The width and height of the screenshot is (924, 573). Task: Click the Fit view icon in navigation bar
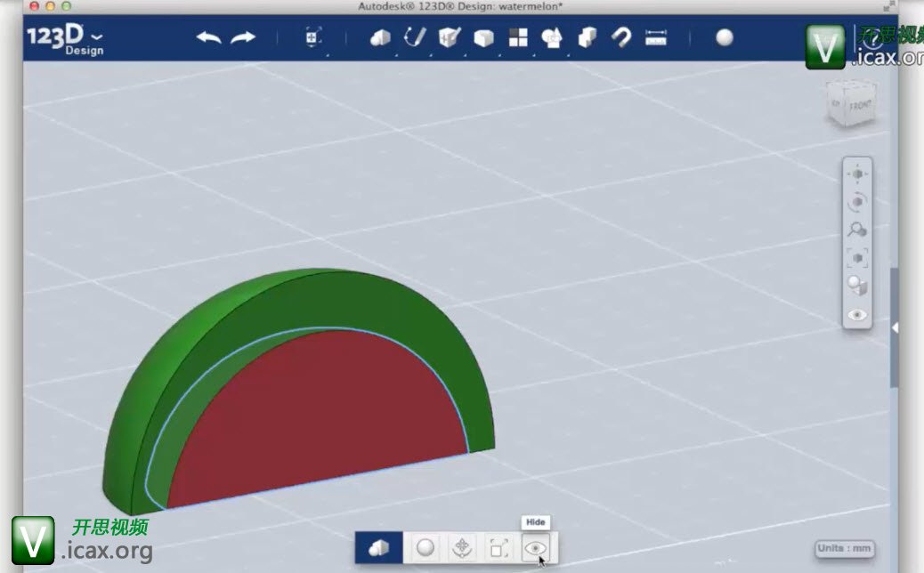(x=857, y=258)
